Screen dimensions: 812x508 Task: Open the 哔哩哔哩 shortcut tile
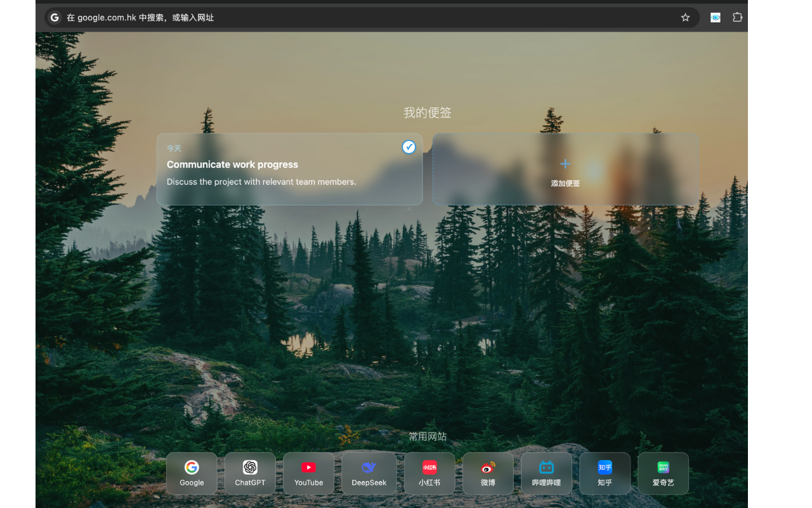546,473
